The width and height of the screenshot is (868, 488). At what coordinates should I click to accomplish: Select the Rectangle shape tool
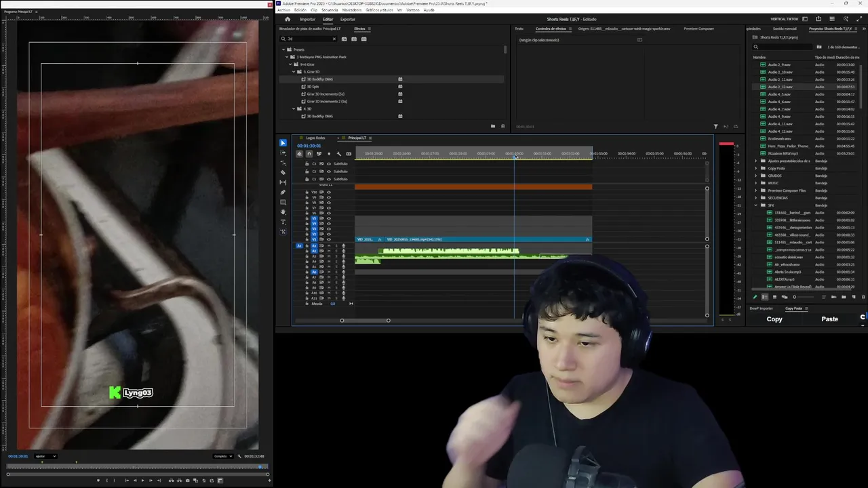pyautogui.click(x=283, y=202)
